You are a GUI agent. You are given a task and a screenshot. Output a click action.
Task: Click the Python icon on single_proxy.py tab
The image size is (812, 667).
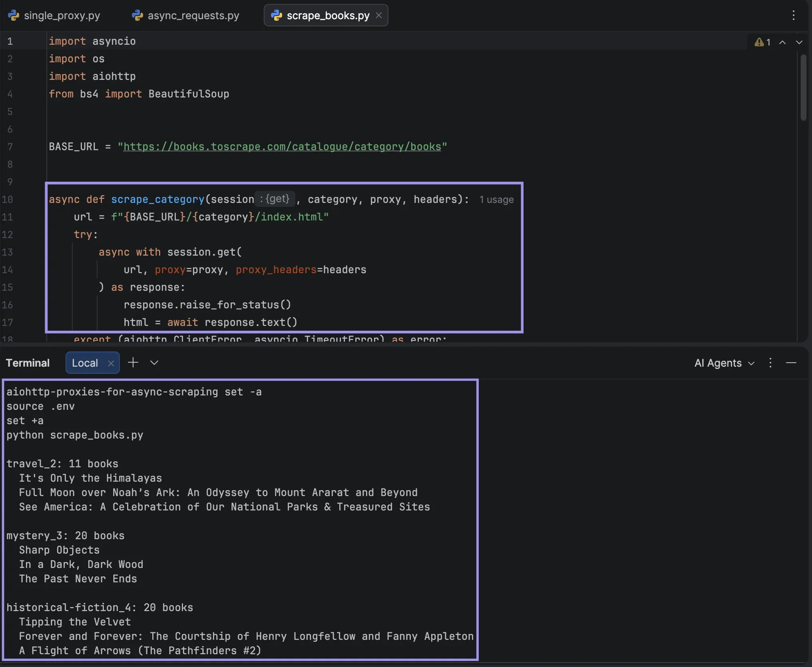click(x=14, y=15)
